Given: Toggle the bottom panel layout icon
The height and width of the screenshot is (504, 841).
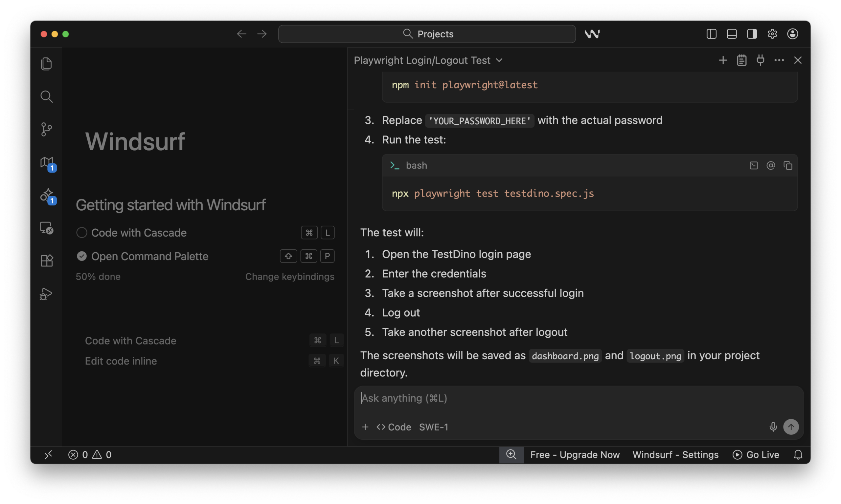Looking at the screenshot, I should (732, 34).
